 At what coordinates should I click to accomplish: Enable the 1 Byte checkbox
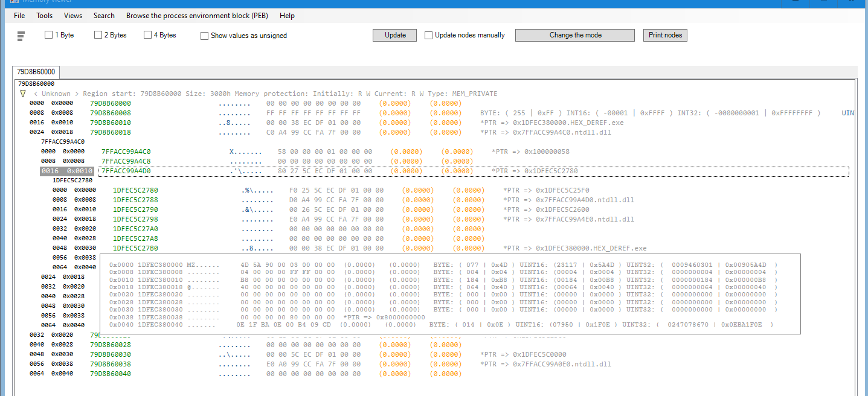(x=49, y=35)
